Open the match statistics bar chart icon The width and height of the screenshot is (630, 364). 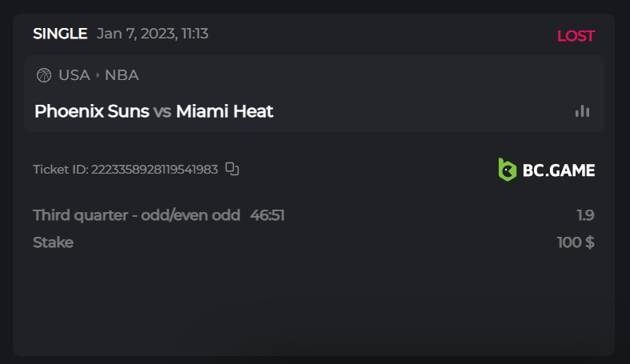click(582, 111)
